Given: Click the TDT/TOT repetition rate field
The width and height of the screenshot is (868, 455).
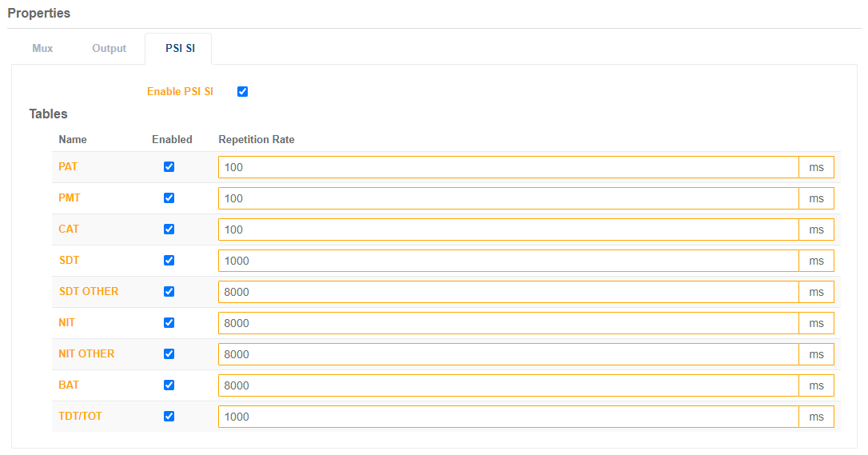Looking at the screenshot, I should click(508, 417).
